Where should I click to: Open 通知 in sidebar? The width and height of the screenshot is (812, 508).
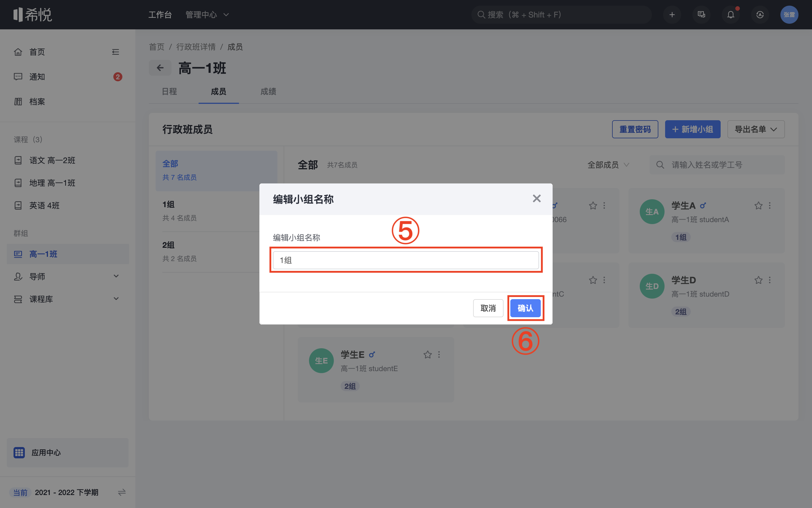[67, 76]
